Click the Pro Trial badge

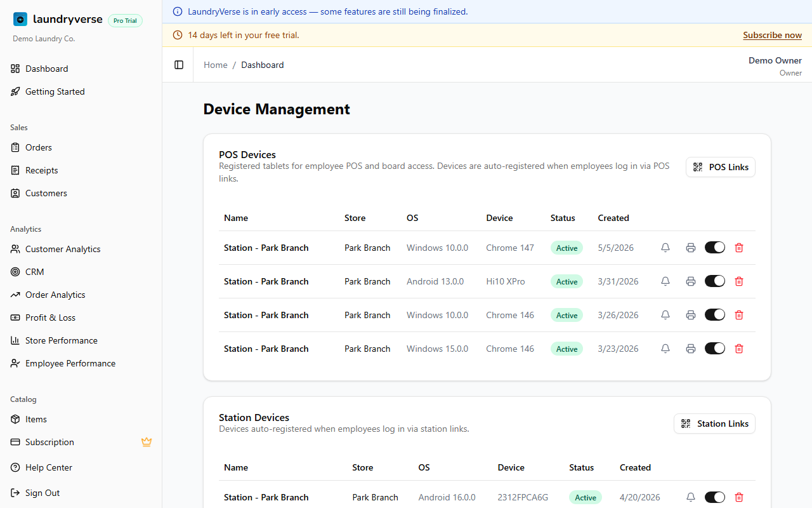[x=125, y=20]
